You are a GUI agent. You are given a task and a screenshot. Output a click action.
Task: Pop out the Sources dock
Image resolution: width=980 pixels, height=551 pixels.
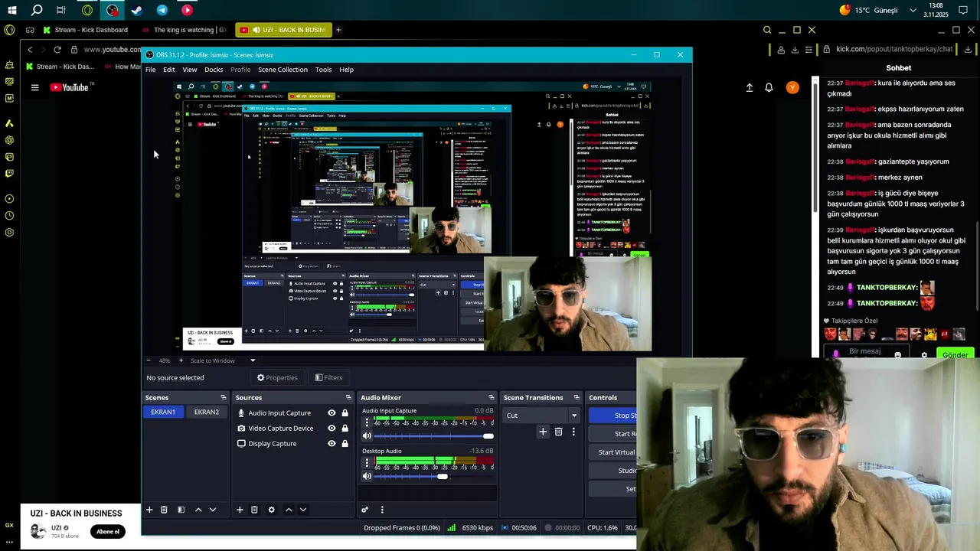coord(348,397)
